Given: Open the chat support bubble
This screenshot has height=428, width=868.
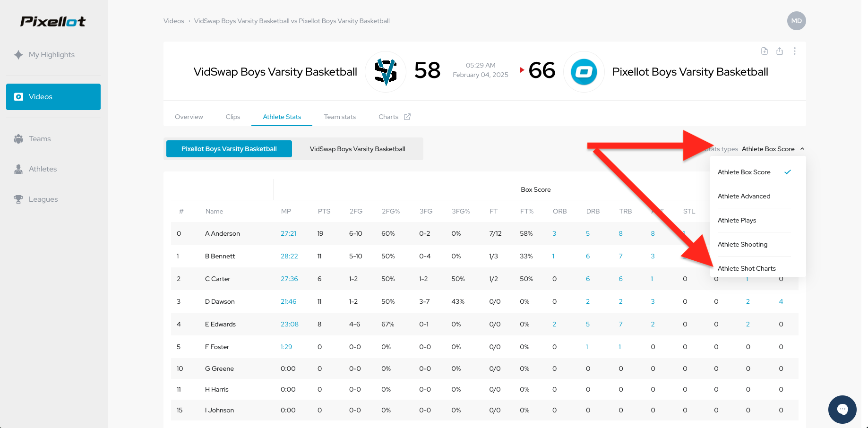Looking at the screenshot, I should (x=842, y=409).
